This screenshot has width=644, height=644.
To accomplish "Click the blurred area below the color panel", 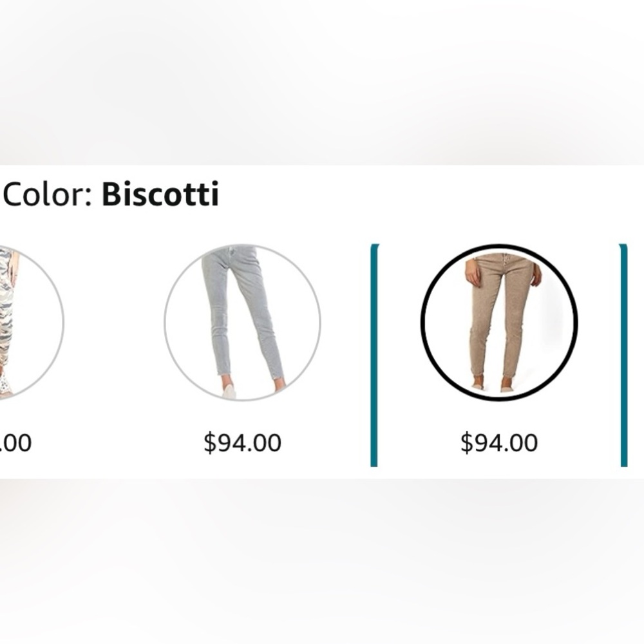I will [x=322, y=560].
